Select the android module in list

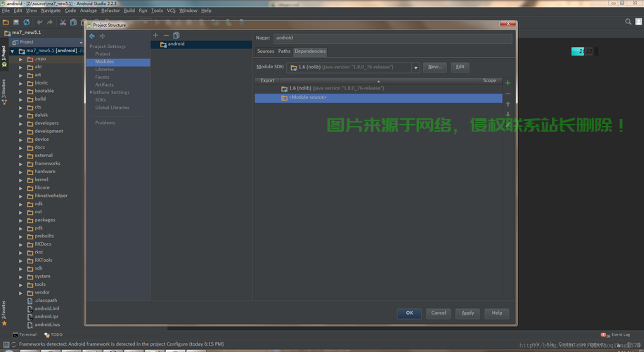pyautogui.click(x=201, y=44)
